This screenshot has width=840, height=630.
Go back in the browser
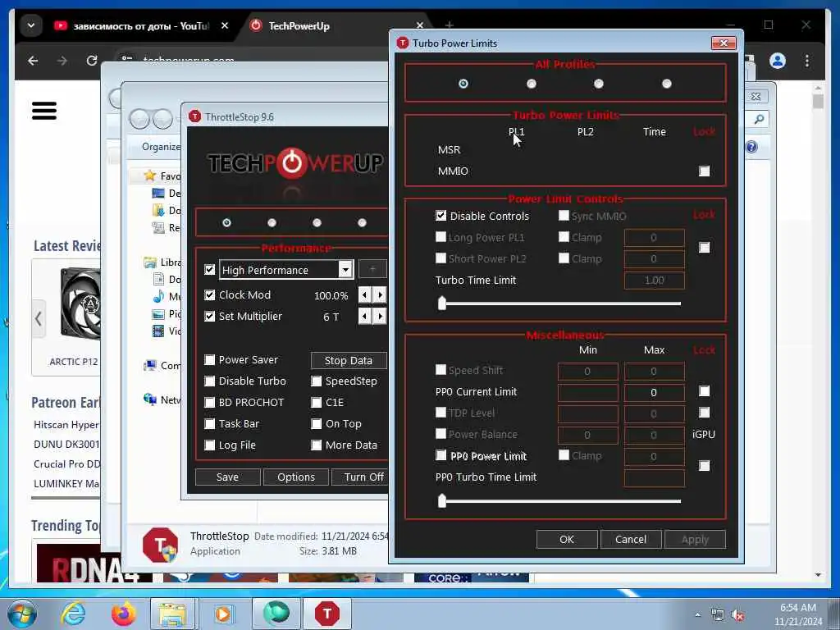[x=33, y=61]
